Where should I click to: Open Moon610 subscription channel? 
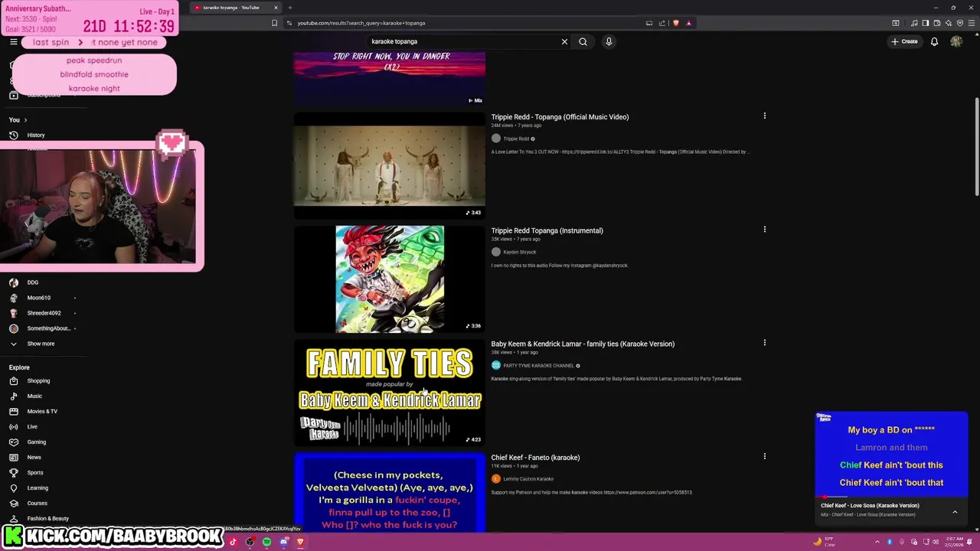click(38, 298)
